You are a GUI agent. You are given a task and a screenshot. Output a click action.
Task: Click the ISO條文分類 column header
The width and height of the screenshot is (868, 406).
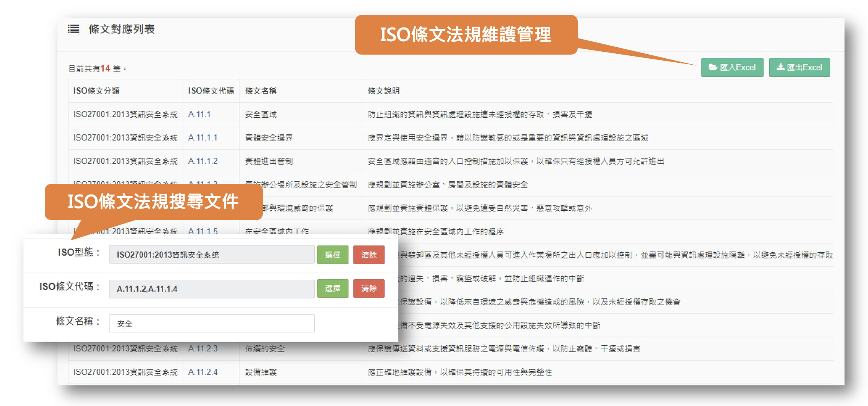pos(96,91)
